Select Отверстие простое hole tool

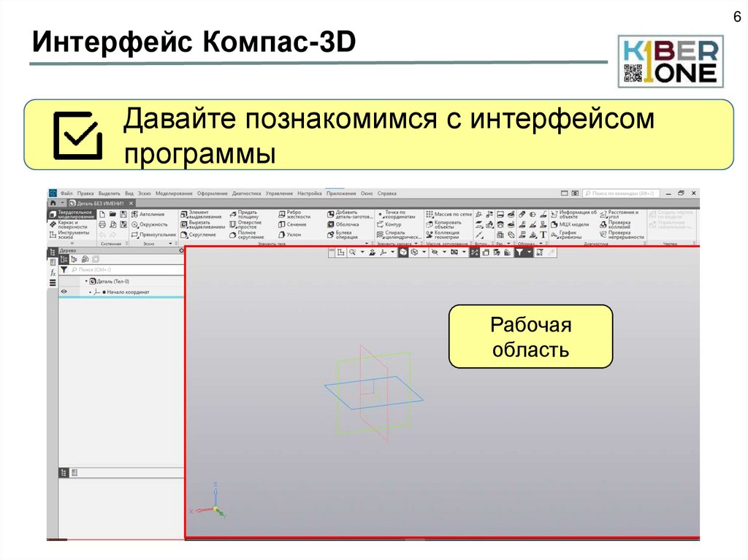245,225
